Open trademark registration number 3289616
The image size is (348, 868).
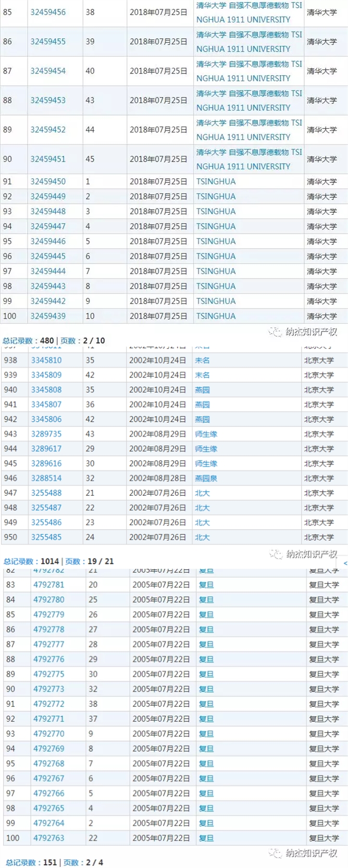pos(46,463)
